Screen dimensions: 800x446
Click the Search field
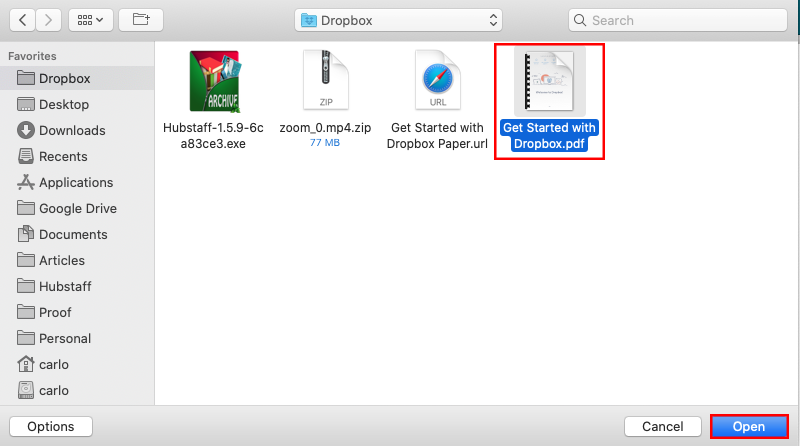(x=678, y=20)
